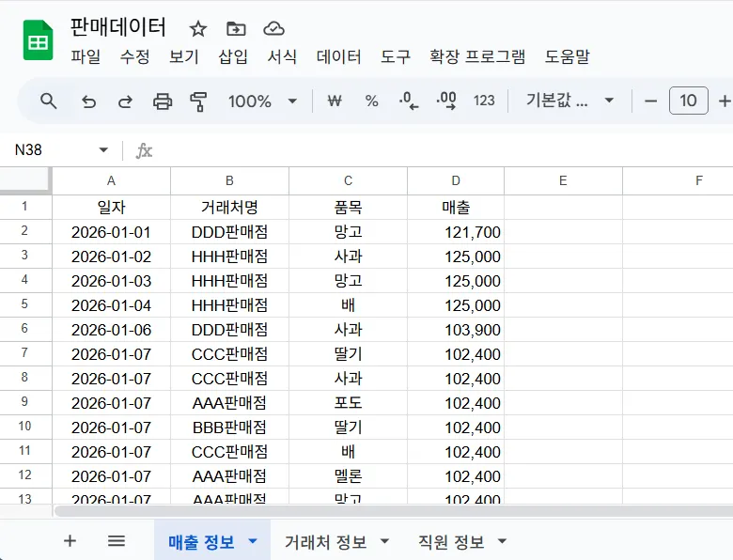Click the 매출 header cell
This screenshot has height=560, width=733.
(456, 207)
